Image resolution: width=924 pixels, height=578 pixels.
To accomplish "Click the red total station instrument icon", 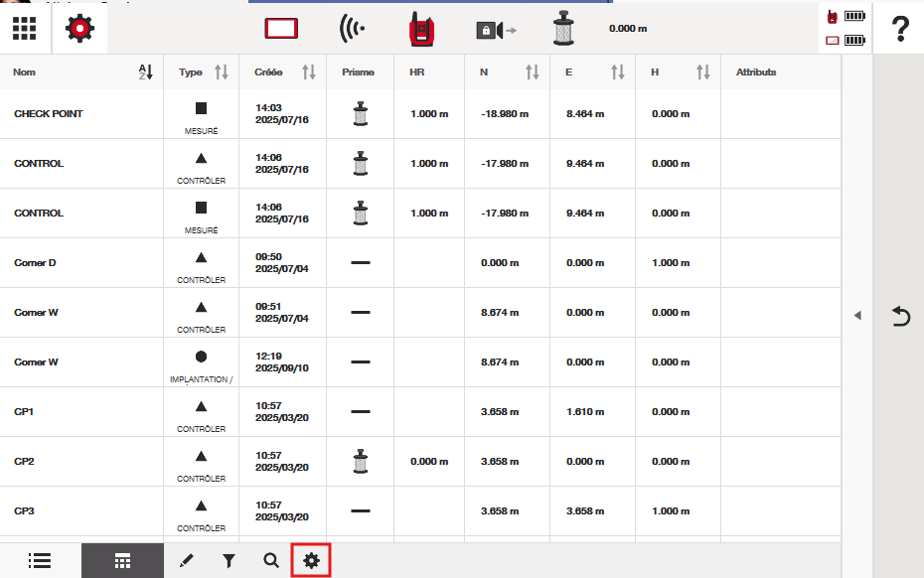I will click(x=421, y=29).
